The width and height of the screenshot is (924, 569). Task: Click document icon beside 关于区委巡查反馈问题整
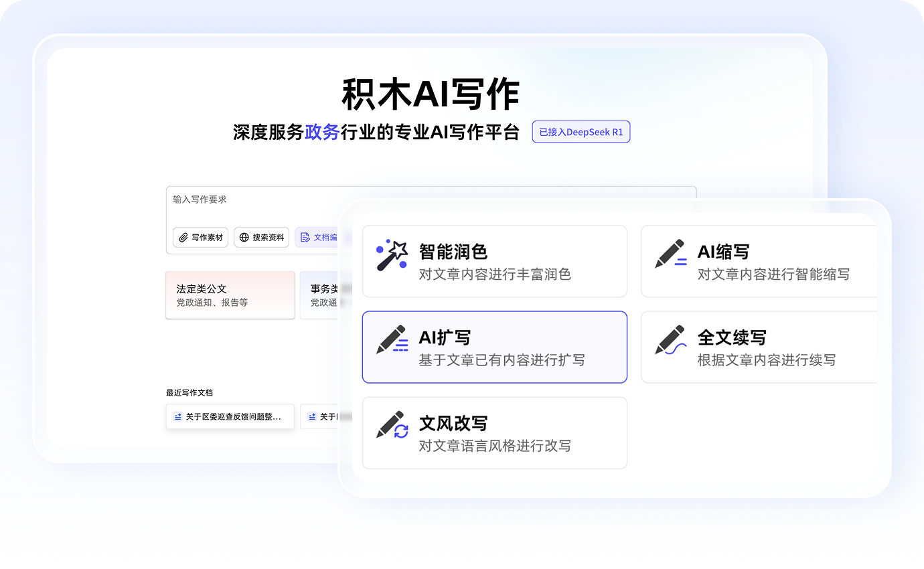tap(178, 417)
